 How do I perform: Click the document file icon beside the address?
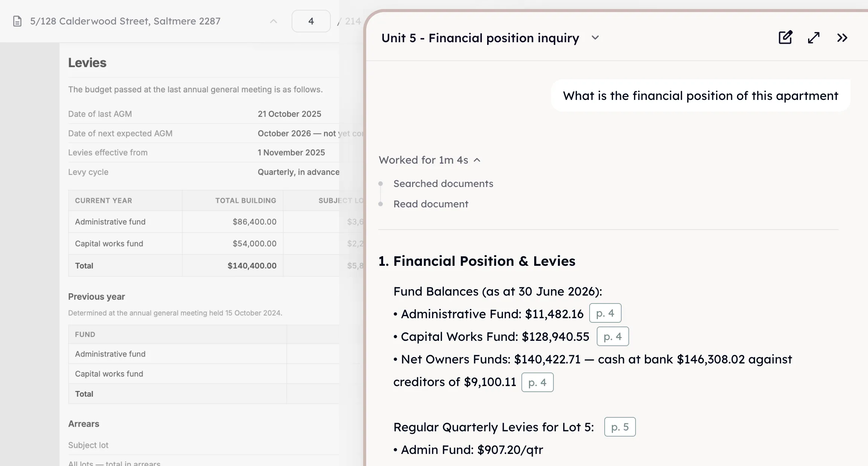17,21
